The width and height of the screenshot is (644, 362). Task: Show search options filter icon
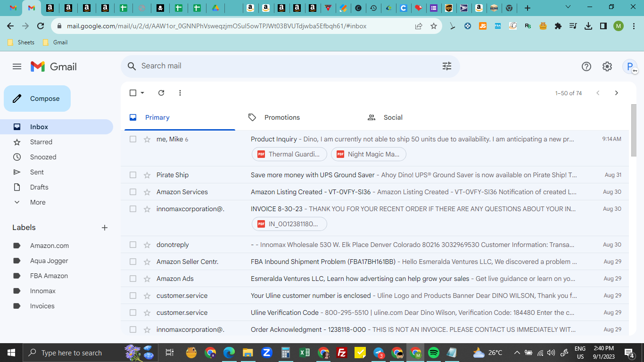tap(447, 66)
